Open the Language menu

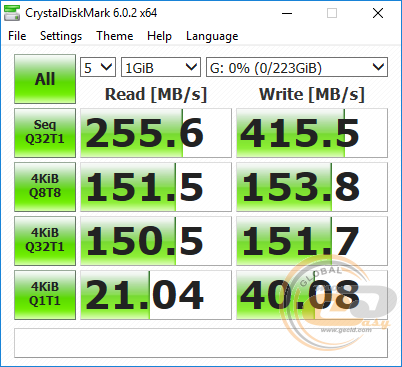click(x=212, y=36)
